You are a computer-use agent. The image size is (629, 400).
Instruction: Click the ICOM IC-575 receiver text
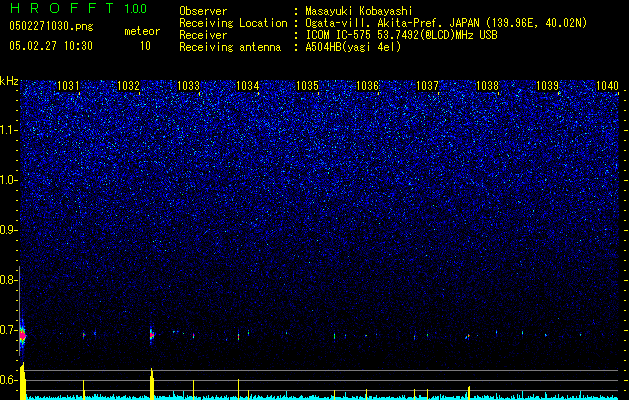pyautogui.click(x=401, y=35)
